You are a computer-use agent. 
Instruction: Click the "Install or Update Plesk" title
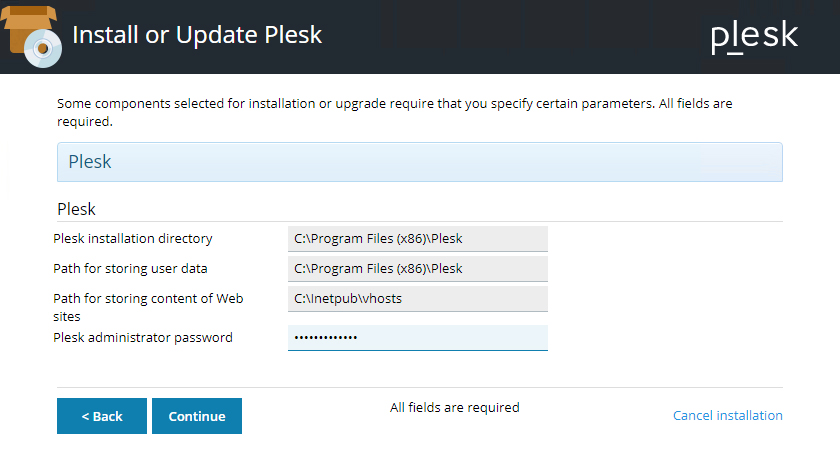[x=197, y=35]
